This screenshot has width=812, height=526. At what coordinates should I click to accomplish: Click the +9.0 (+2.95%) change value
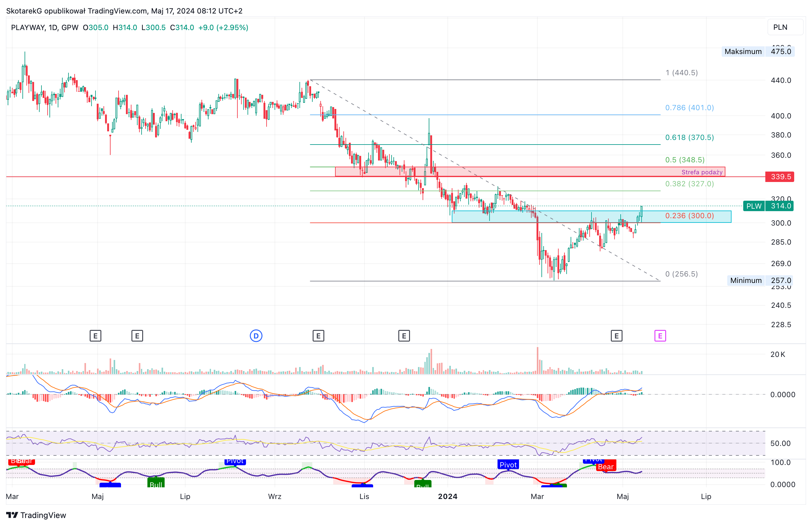(x=223, y=28)
